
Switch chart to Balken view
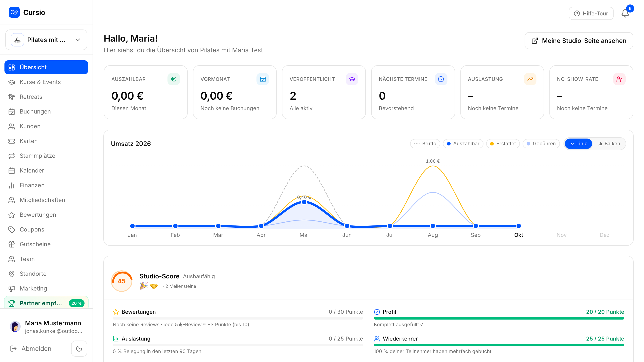609,144
